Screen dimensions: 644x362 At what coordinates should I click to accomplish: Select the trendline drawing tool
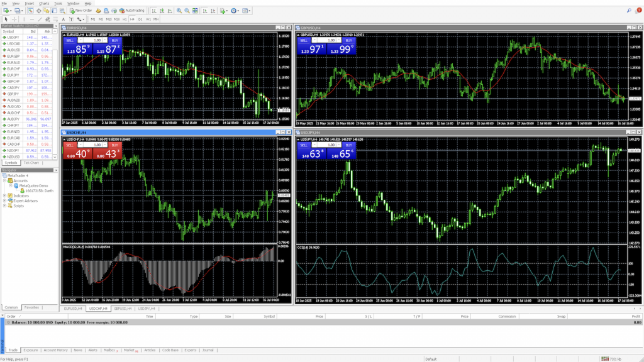pyautogui.click(x=40, y=19)
